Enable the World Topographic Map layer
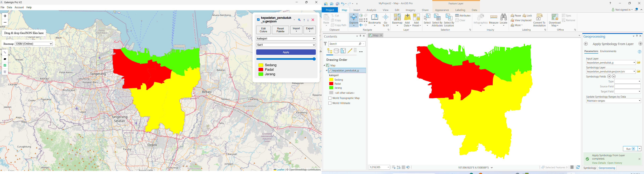This screenshot has width=644, height=174. coord(330,98)
